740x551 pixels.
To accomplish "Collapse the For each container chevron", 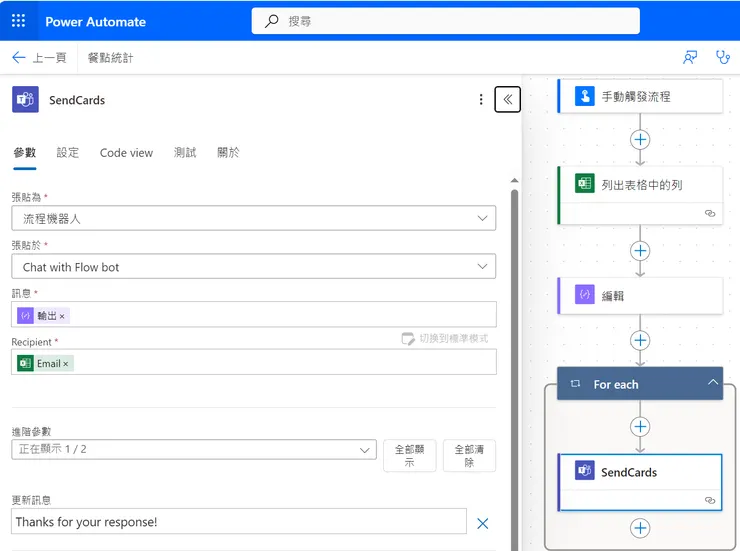I will pyautogui.click(x=713, y=383).
